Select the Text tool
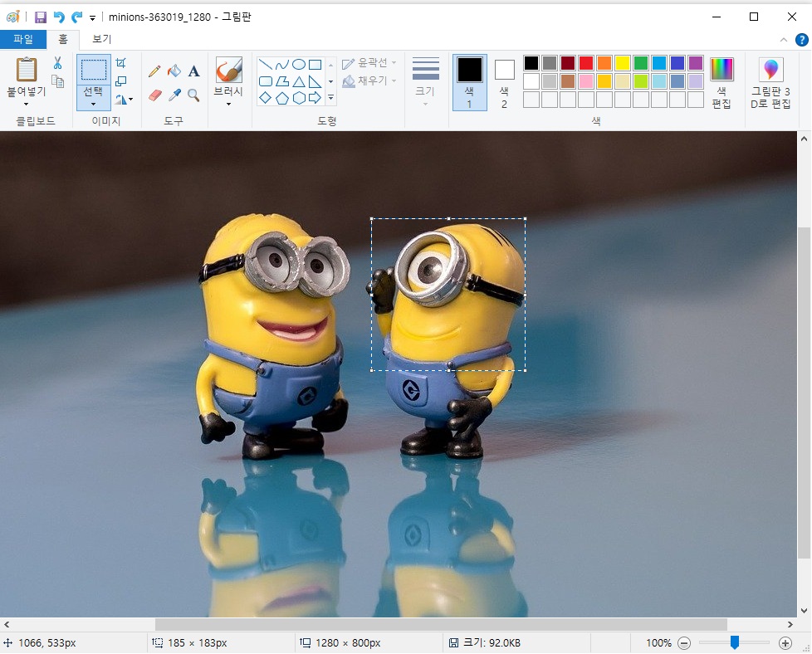812x654 pixels. point(193,71)
